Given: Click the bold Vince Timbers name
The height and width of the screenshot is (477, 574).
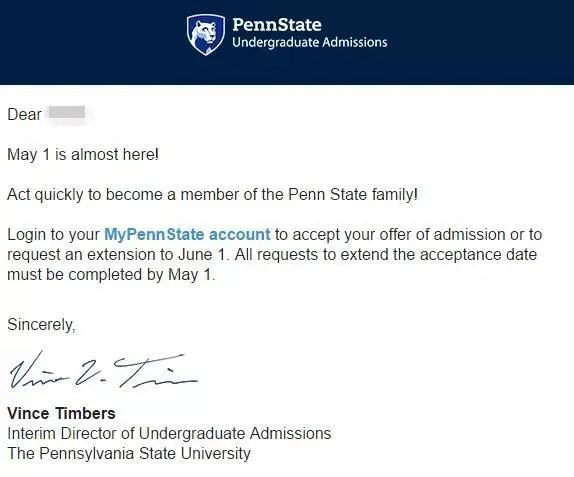Looking at the screenshot, I should (62, 413).
